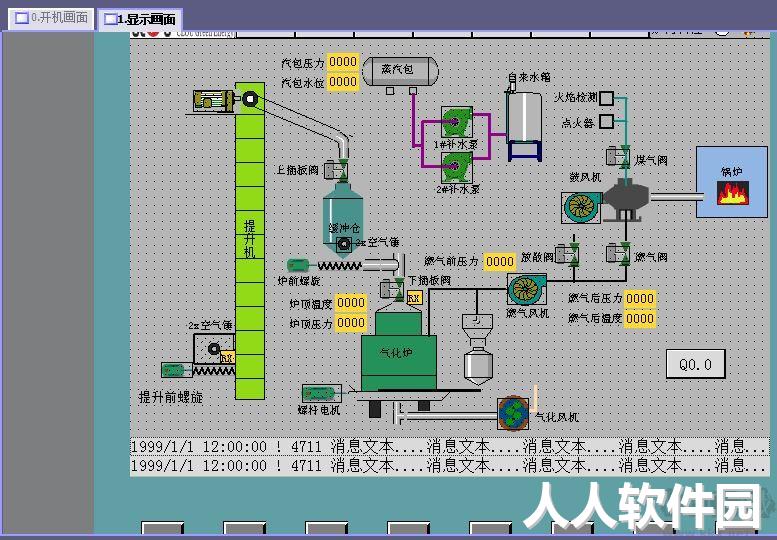The height and width of the screenshot is (540, 777).
Task: Select the 2#补水泵 pump icon
Action: coord(456,167)
